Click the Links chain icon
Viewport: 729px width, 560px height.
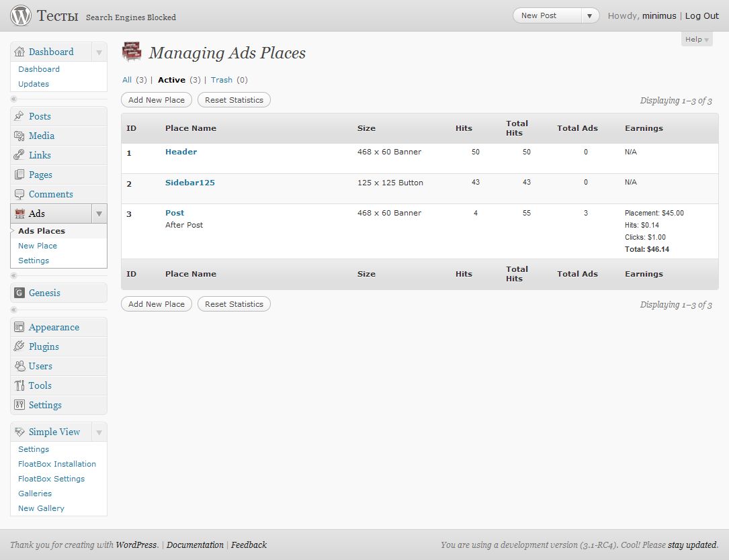pos(19,155)
